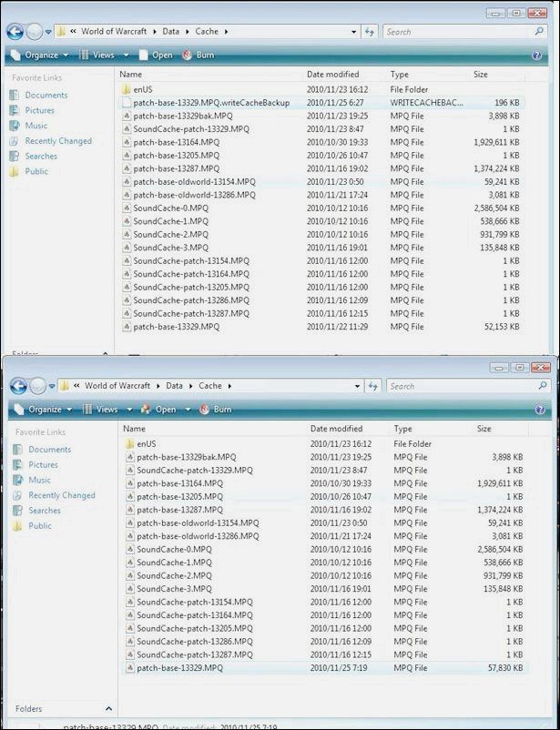Click the Back arrow in bottom window
The height and width of the screenshot is (730, 560).
pos(18,386)
